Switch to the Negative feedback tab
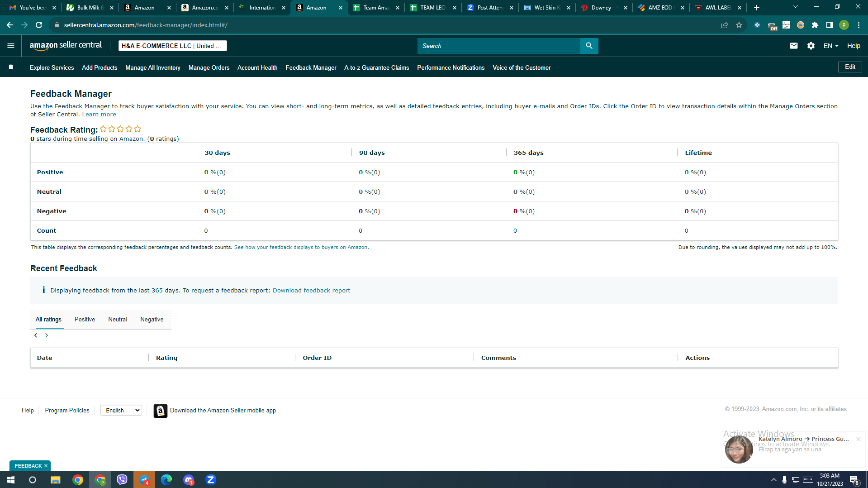The width and height of the screenshot is (868, 488). coord(152,320)
